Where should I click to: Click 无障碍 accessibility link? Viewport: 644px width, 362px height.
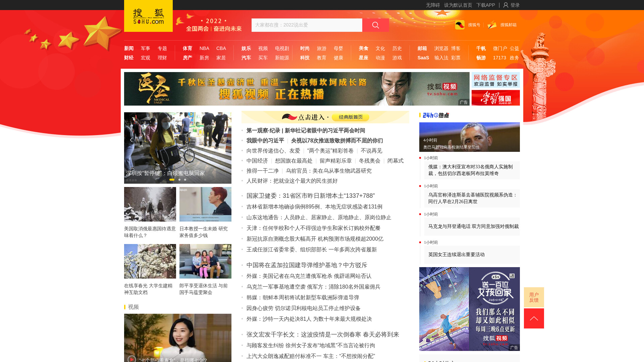point(433,5)
